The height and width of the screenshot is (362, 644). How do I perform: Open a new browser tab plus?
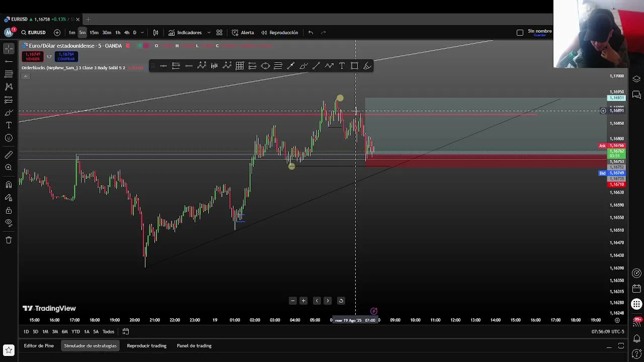pyautogui.click(x=88, y=19)
